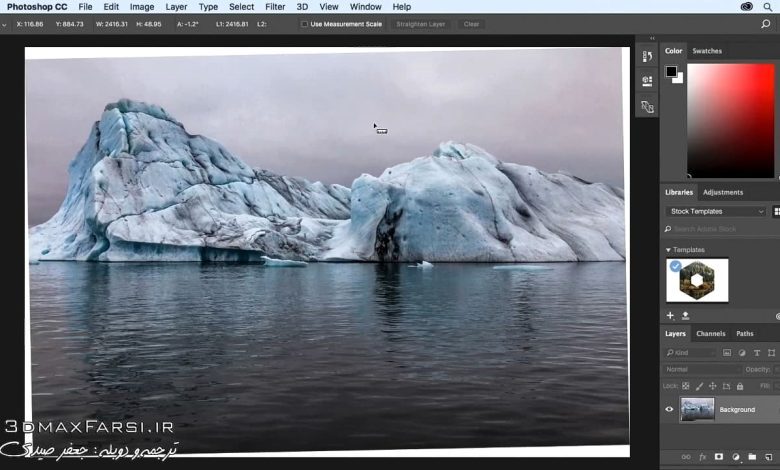
Task: Click the link layers icon
Action: click(685, 456)
